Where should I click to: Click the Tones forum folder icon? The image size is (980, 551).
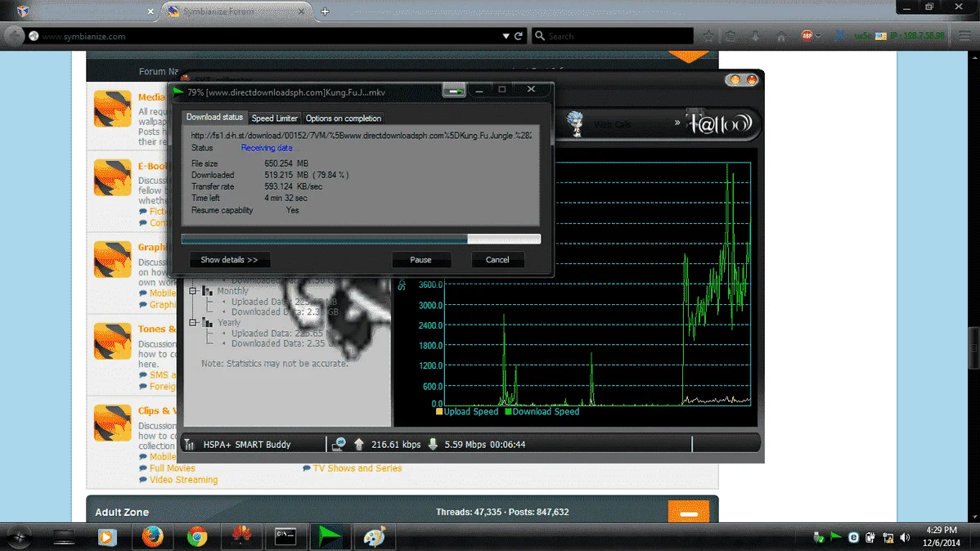point(113,341)
